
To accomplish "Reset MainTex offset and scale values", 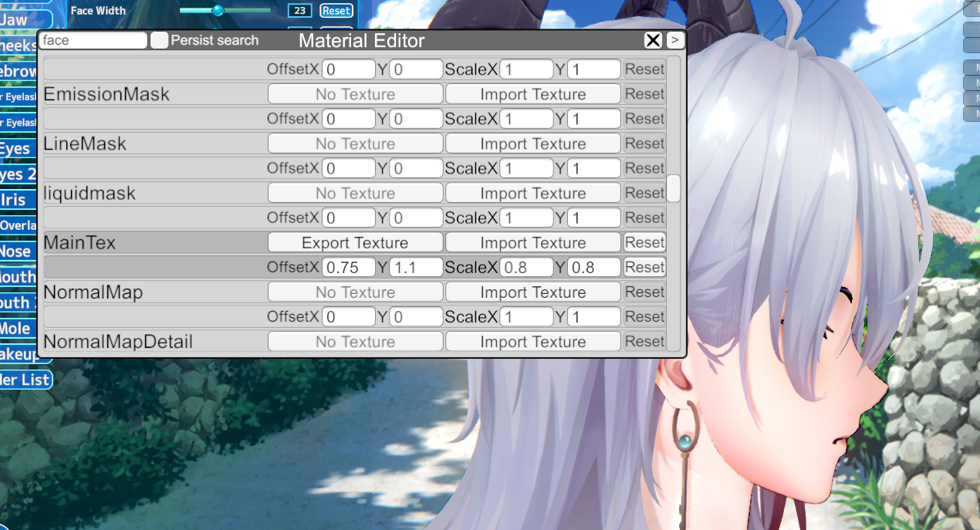I will pyautogui.click(x=644, y=267).
